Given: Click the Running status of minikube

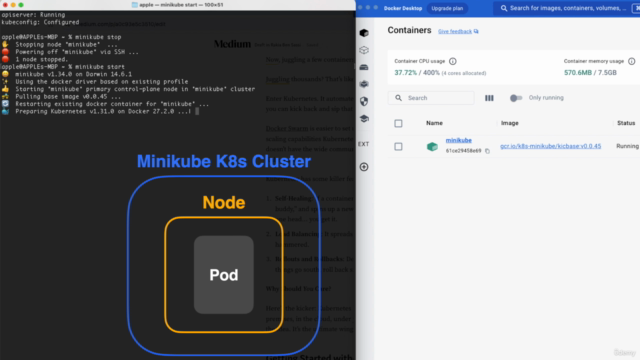Looking at the screenshot, I should [627, 146].
